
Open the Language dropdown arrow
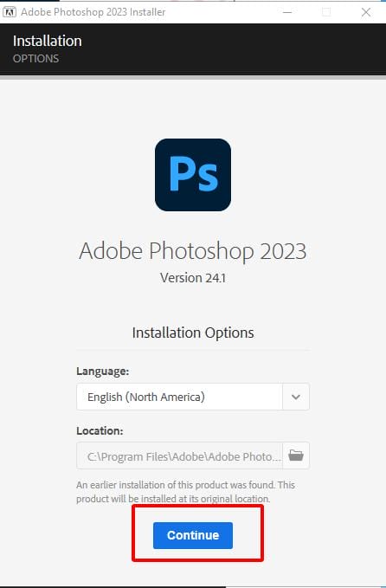[x=296, y=397]
